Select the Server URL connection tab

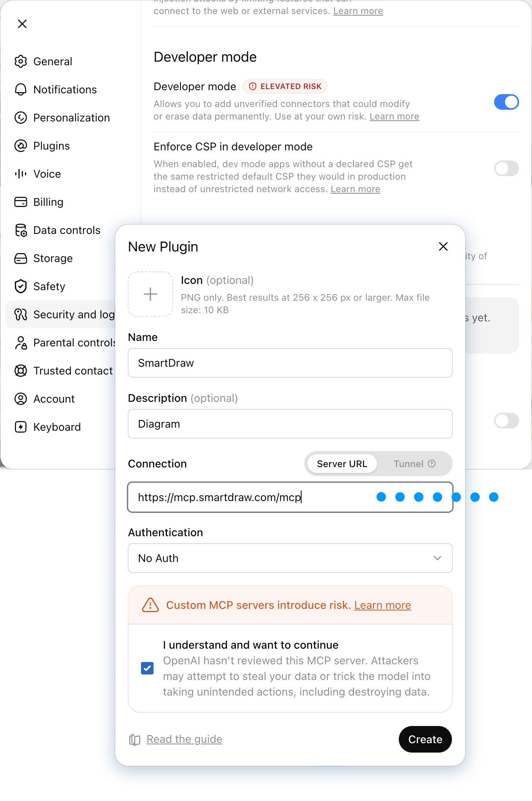[342, 464]
